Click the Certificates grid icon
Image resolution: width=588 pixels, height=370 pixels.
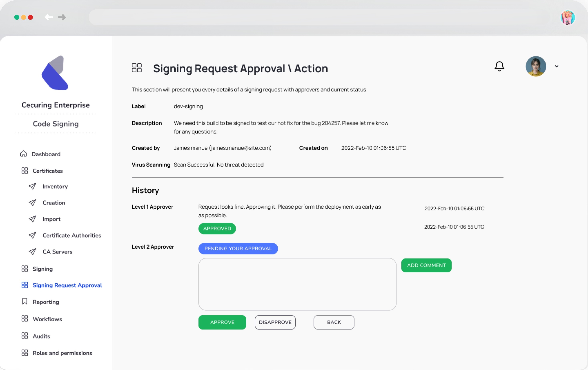[x=24, y=170]
